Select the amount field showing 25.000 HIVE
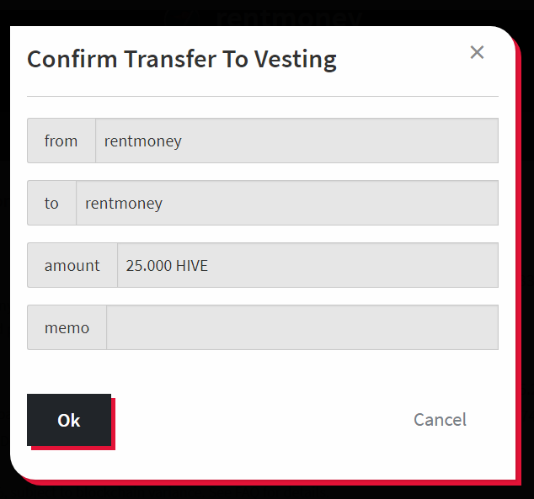The width and height of the screenshot is (534, 499). click(x=308, y=265)
